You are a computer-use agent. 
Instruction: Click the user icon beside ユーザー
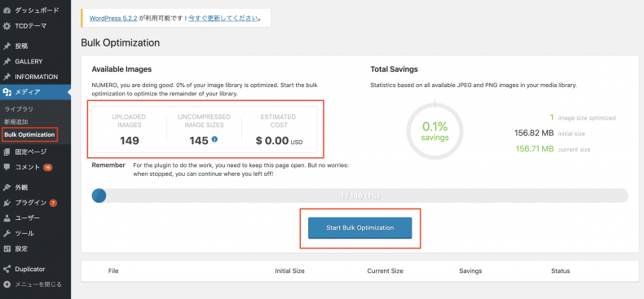click(x=7, y=218)
